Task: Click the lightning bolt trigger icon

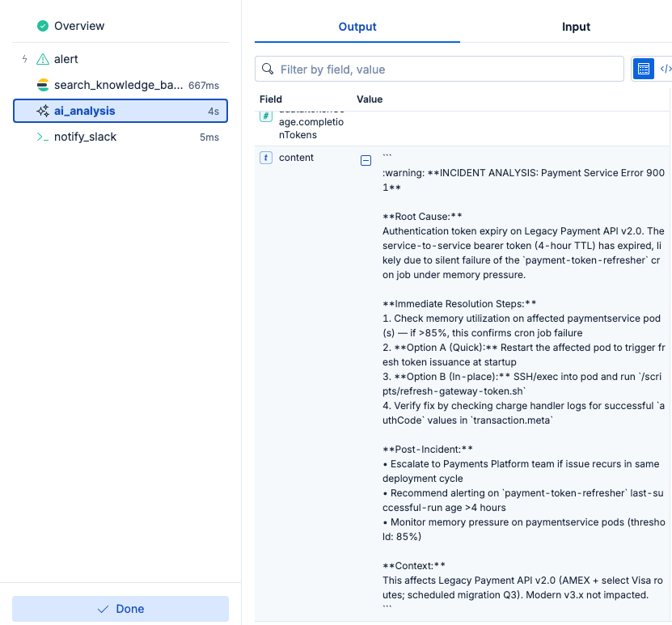Action: click(x=24, y=59)
